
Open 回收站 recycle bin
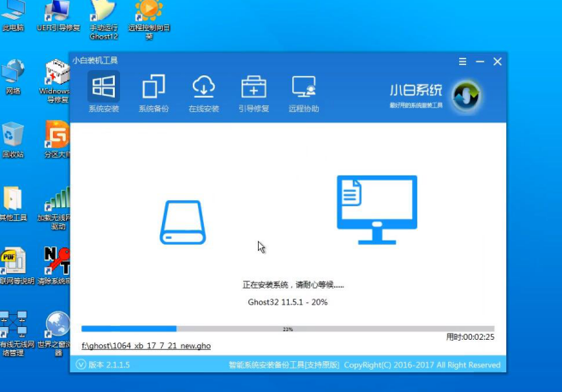(x=13, y=140)
